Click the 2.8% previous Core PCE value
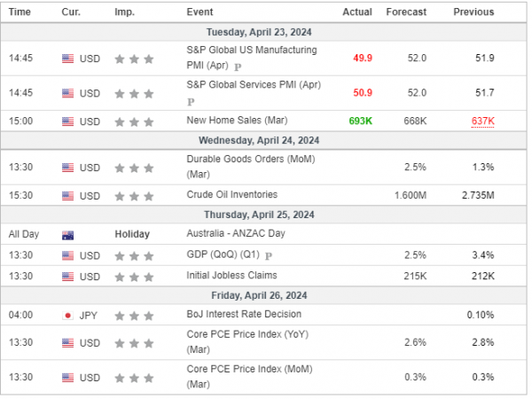Image resolution: width=532 pixels, height=399 pixels. pyautogui.click(x=483, y=342)
